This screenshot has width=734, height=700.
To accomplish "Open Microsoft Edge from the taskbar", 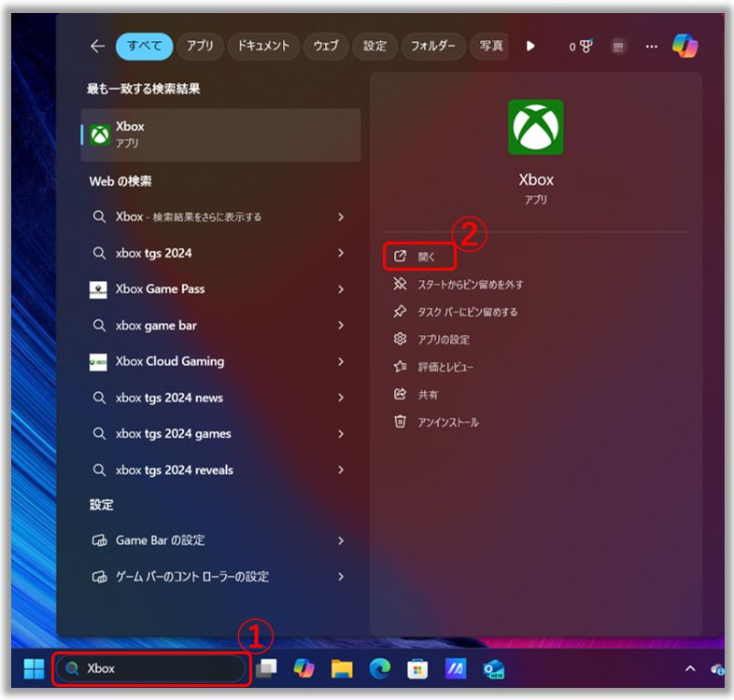I will coord(380,668).
